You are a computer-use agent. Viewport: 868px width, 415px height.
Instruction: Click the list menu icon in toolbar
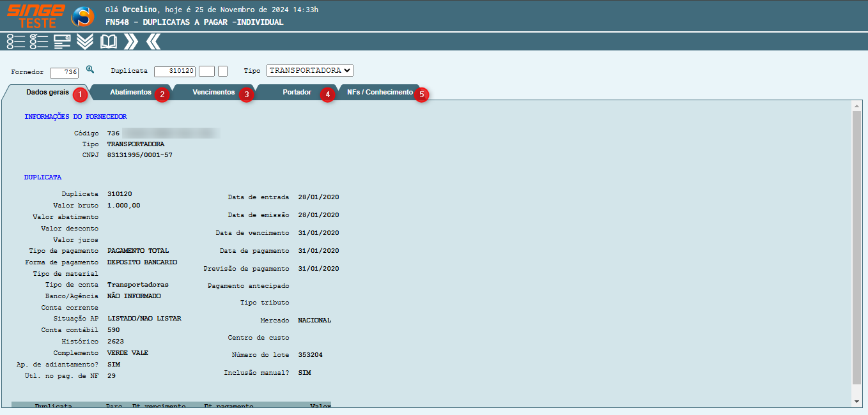click(x=16, y=42)
